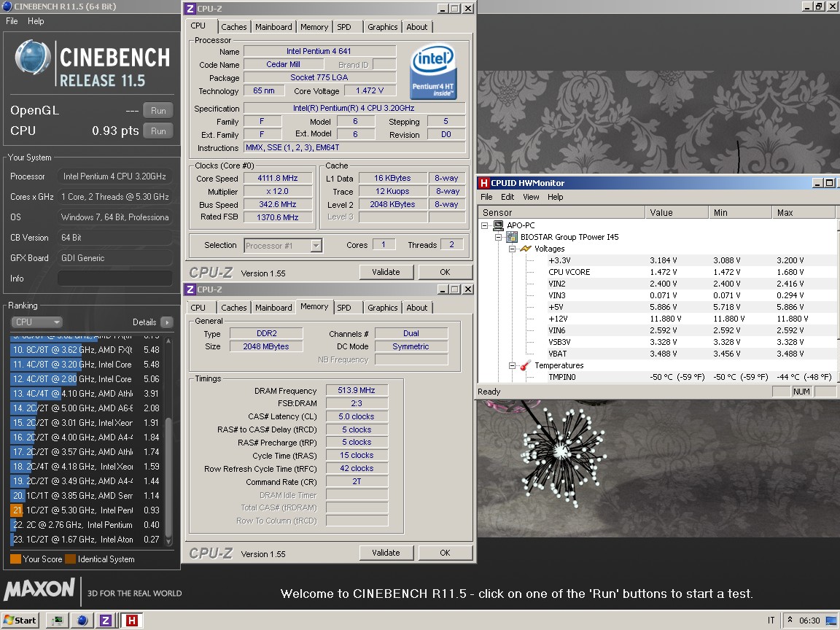Click the Sensor column header
This screenshot has height=630, width=840.
(561, 213)
